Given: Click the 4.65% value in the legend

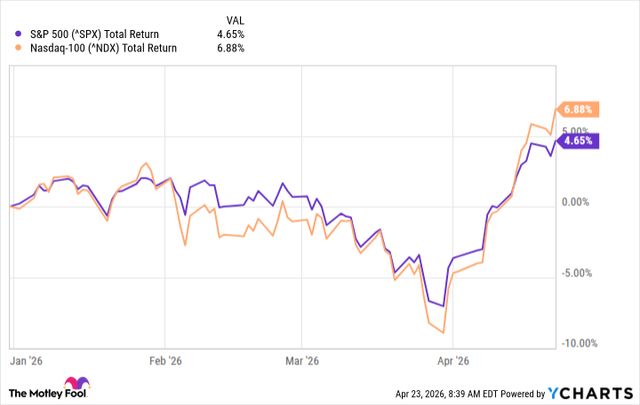Looking at the screenshot, I should (x=229, y=34).
